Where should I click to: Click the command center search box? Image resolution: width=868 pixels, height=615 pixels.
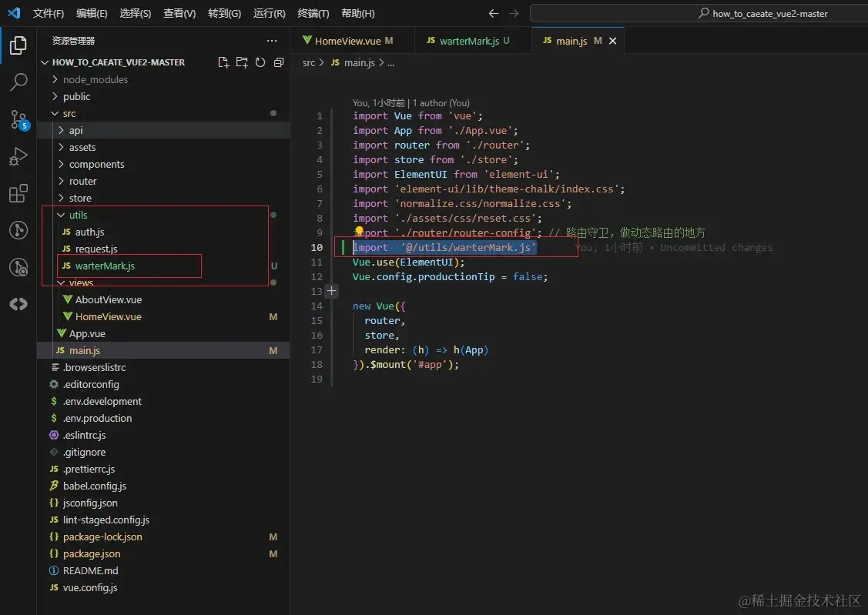click(x=699, y=13)
